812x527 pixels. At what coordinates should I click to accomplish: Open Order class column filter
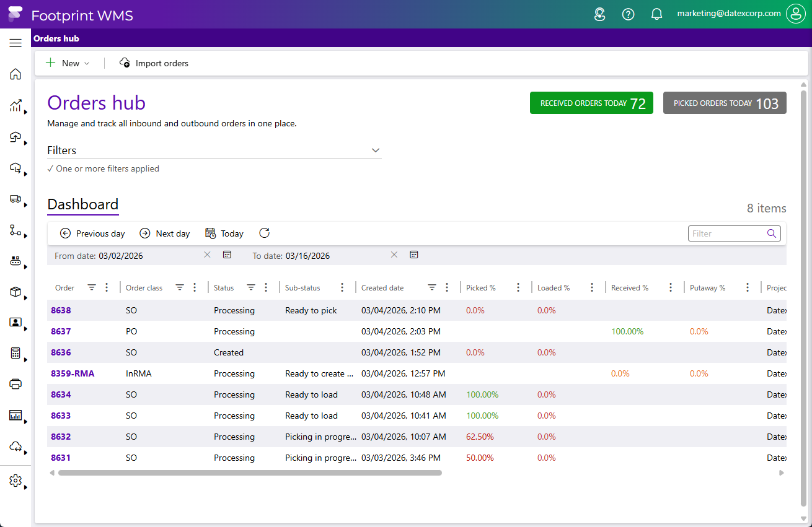coord(180,287)
